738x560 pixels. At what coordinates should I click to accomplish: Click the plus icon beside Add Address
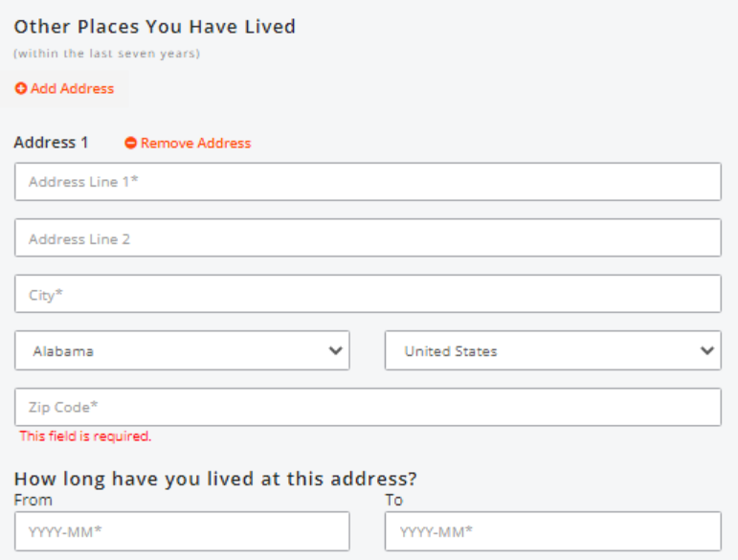21,88
